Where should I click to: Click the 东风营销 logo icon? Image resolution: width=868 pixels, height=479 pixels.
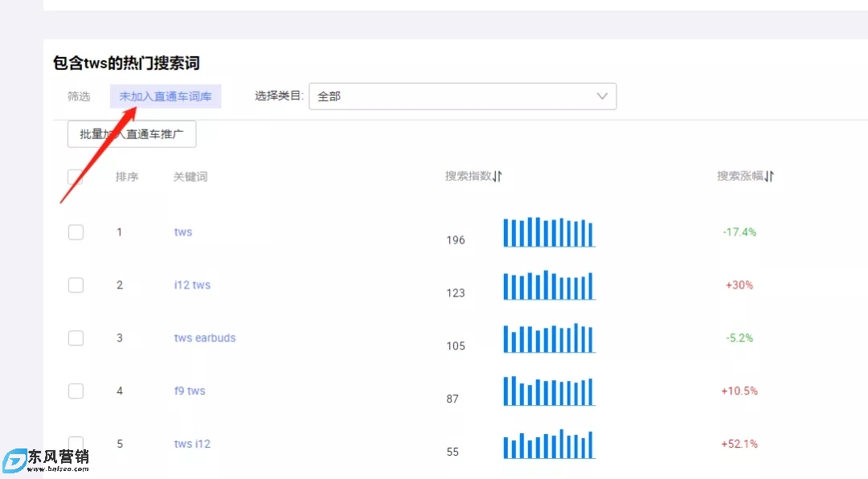click(x=14, y=461)
